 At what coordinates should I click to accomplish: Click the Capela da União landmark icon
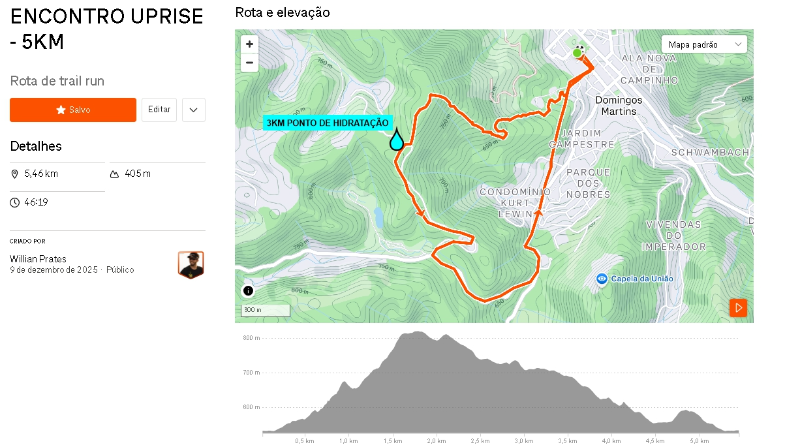(x=601, y=278)
